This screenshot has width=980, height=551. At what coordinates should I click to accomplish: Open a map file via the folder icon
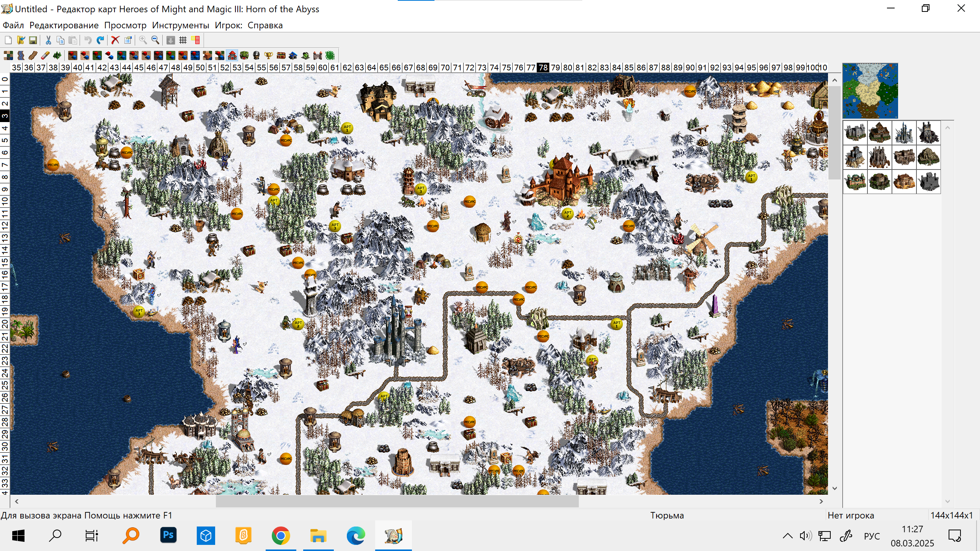[x=21, y=40]
